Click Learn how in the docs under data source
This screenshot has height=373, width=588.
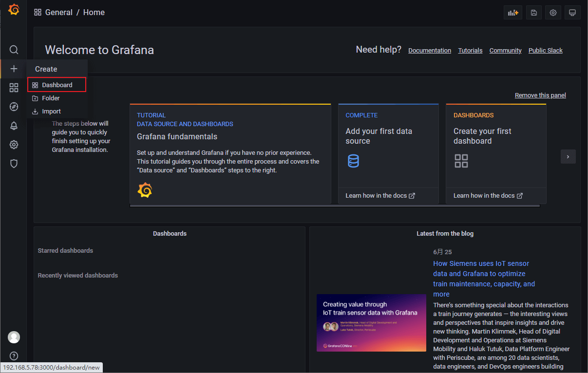coord(380,196)
